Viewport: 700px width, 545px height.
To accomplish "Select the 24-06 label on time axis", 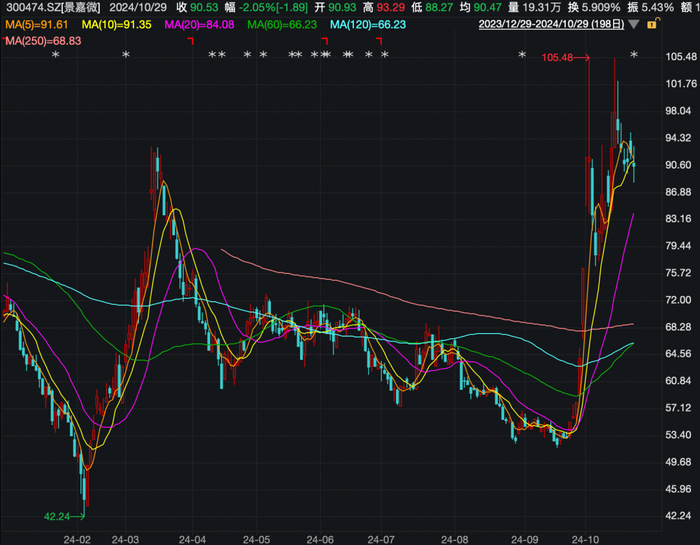I will [x=319, y=536].
